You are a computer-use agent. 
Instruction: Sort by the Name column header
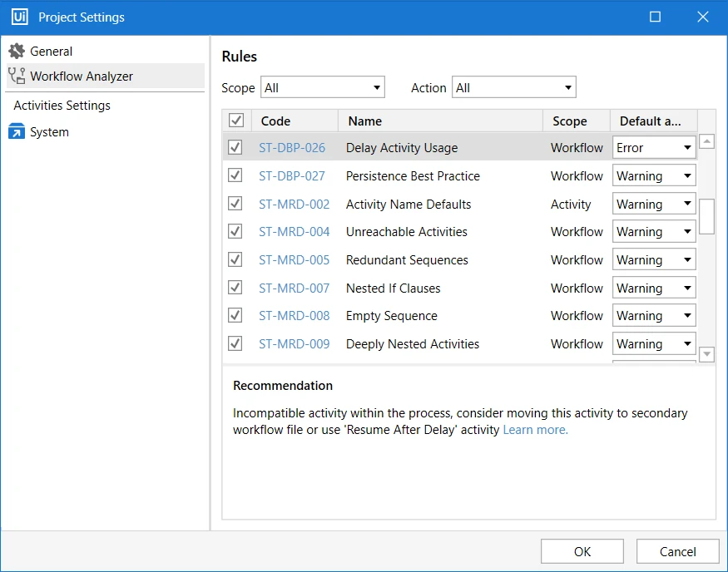click(x=440, y=121)
